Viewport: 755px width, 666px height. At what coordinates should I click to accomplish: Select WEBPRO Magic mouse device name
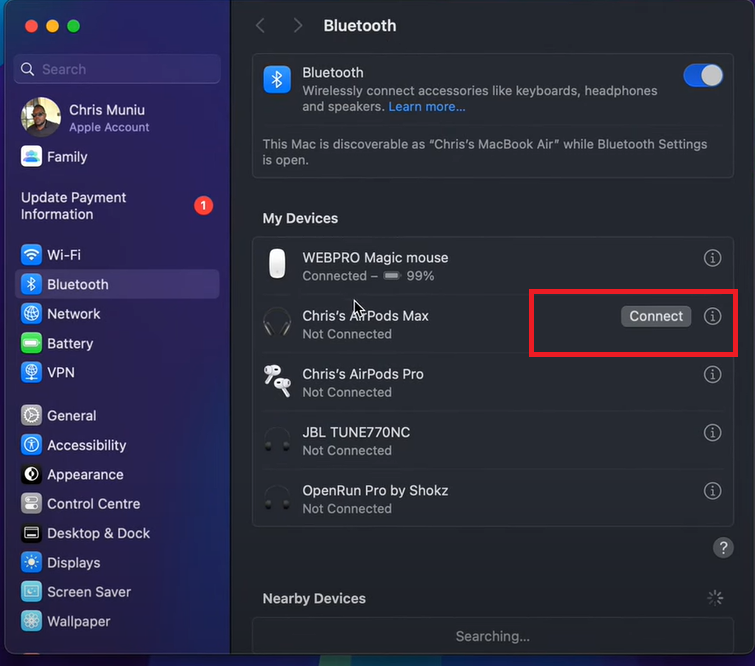pyautogui.click(x=375, y=258)
